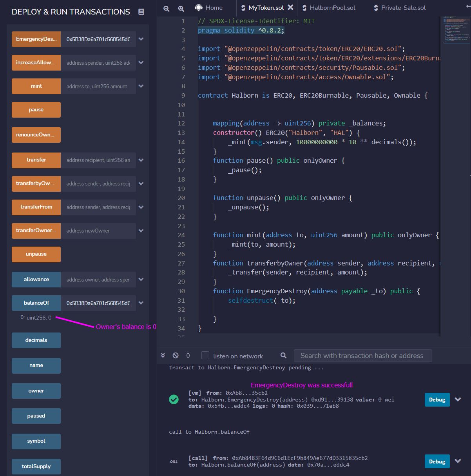Click the pause function button
Image resolution: width=471 pixels, height=476 pixels.
pyautogui.click(x=36, y=110)
